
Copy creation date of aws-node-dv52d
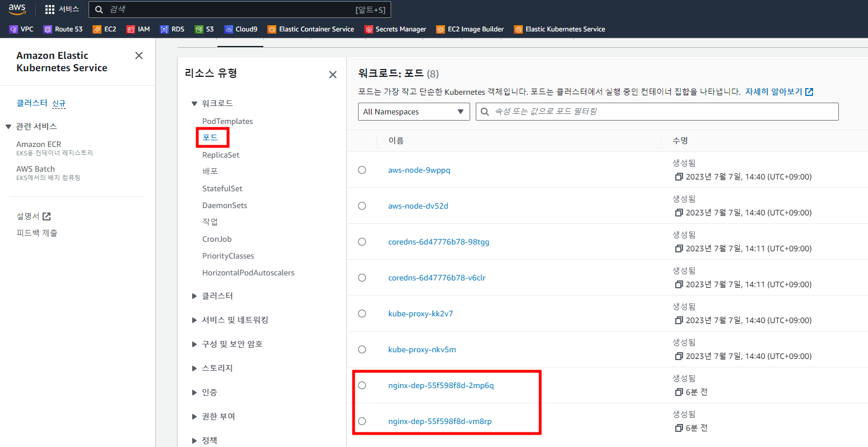point(679,213)
